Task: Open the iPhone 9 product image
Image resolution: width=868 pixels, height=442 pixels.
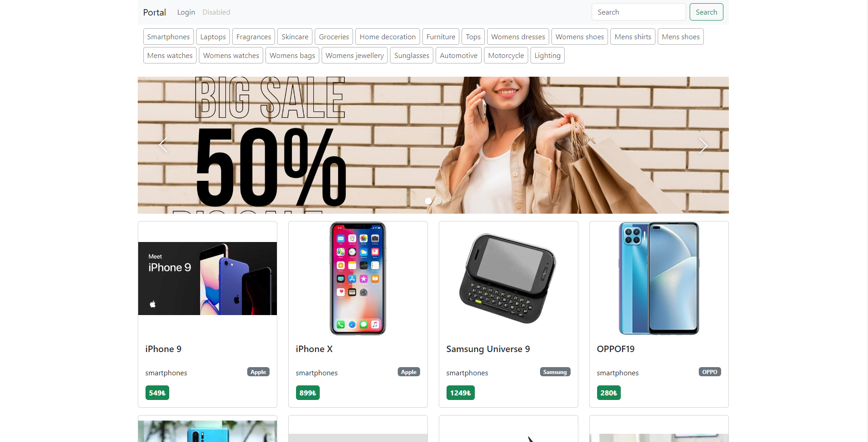Action: [x=208, y=279]
